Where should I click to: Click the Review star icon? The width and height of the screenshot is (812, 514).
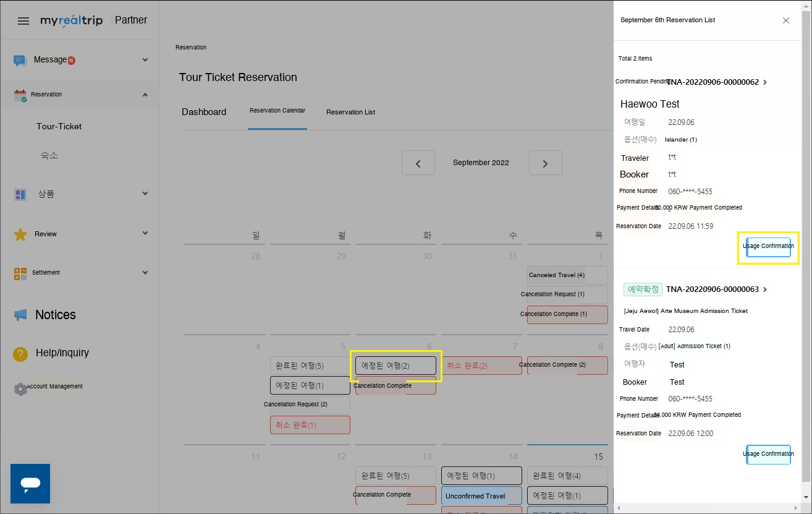point(20,234)
